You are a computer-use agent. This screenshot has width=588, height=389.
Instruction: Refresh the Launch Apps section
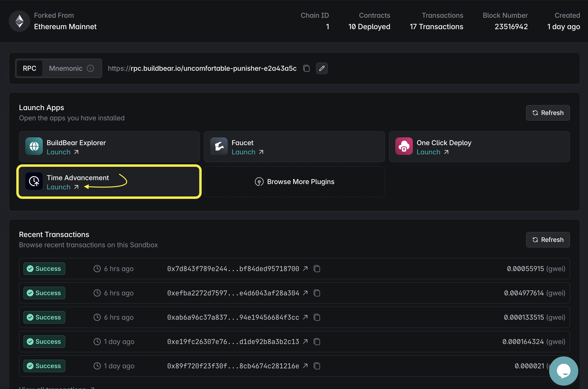click(x=548, y=113)
